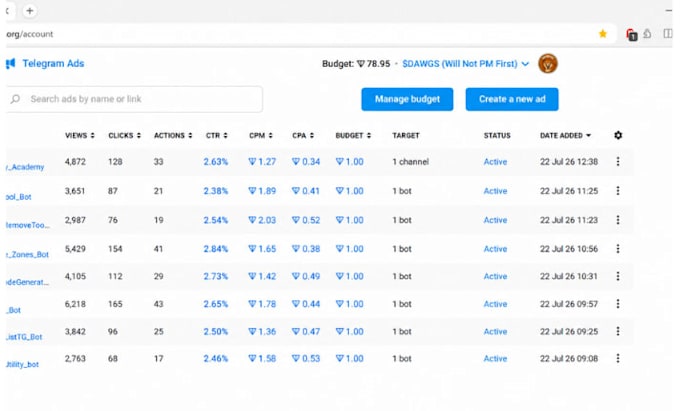Sort table by CPM column
The width and height of the screenshot is (680, 411).
(261, 135)
